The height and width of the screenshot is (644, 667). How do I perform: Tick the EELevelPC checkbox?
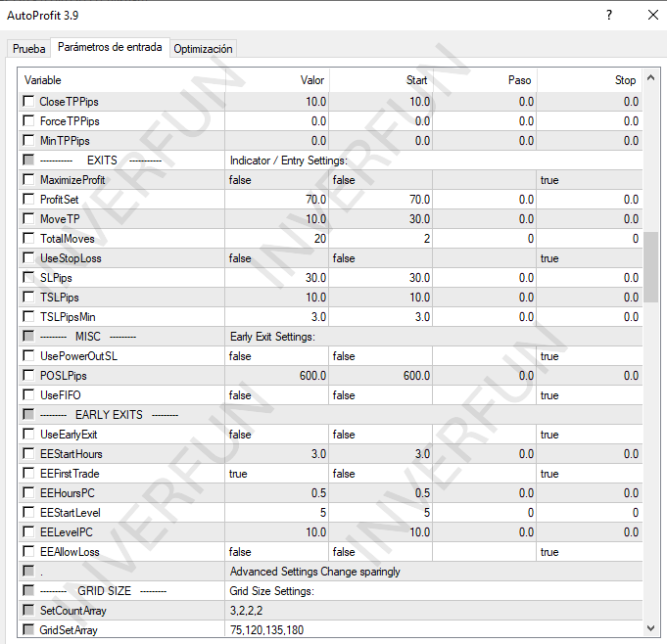point(28,531)
